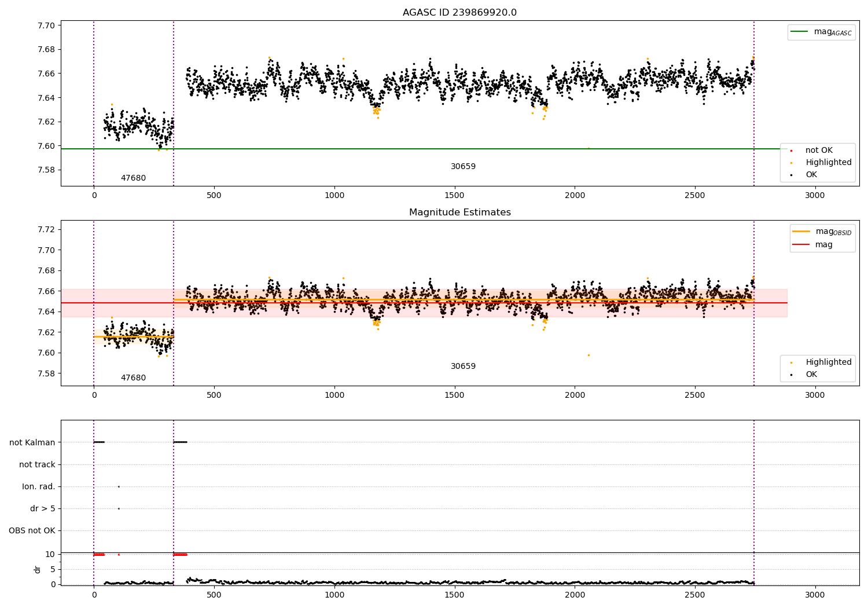Image resolution: width=868 pixels, height=608 pixels.
Task: Click '2000' x-tick under bottom flags plot
Action: [x=575, y=594]
